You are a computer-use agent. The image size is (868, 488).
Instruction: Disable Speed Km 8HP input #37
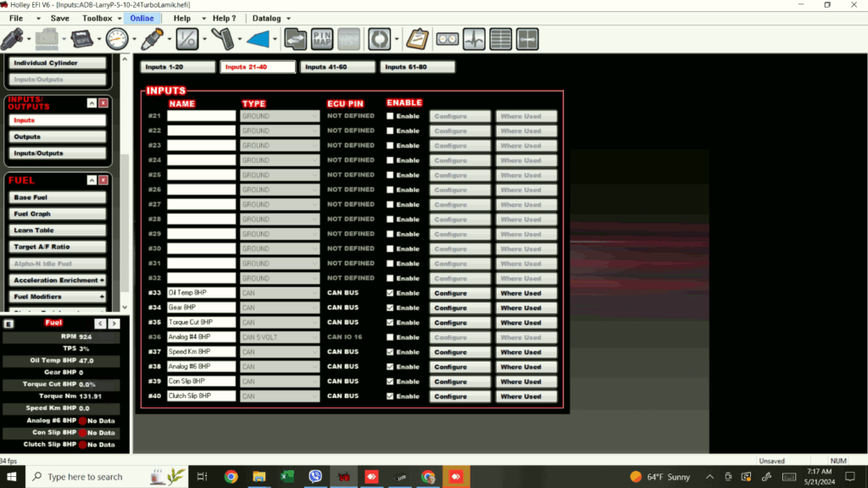coord(390,352)
